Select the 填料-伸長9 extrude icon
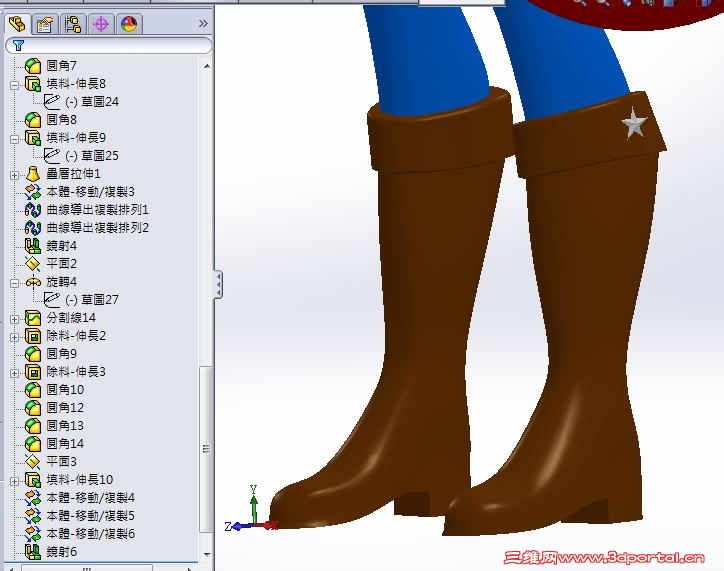The width and height of the screenshot is (724, 571). (x=33, y=138)
